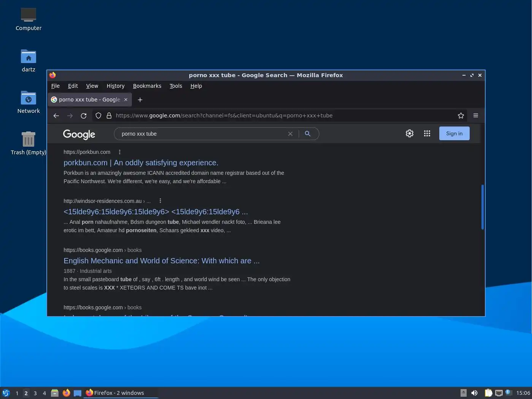
Task: Click the Google logo
Action: (79, 134)
